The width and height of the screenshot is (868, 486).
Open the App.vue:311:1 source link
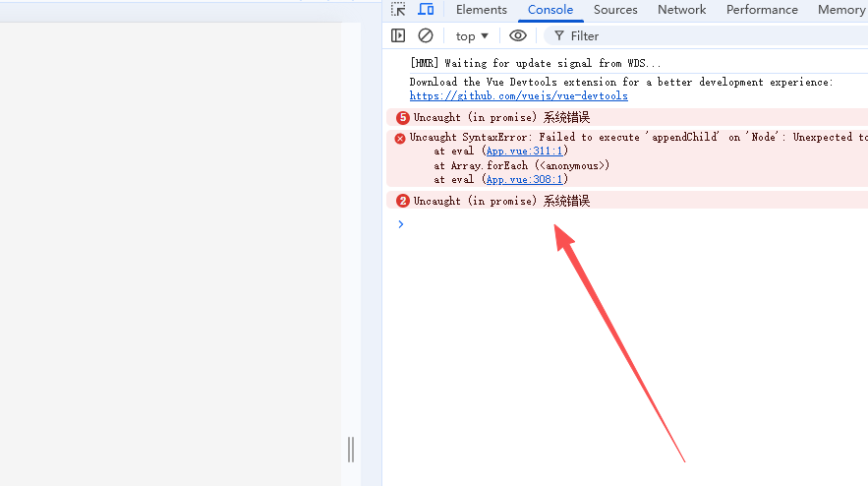tap(525, 152)
